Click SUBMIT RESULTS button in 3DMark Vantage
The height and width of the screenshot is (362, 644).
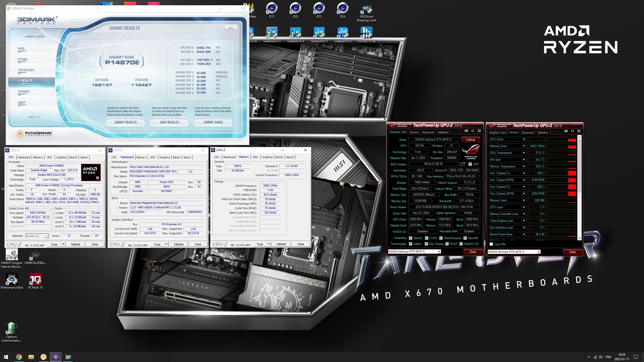[125, 122]
